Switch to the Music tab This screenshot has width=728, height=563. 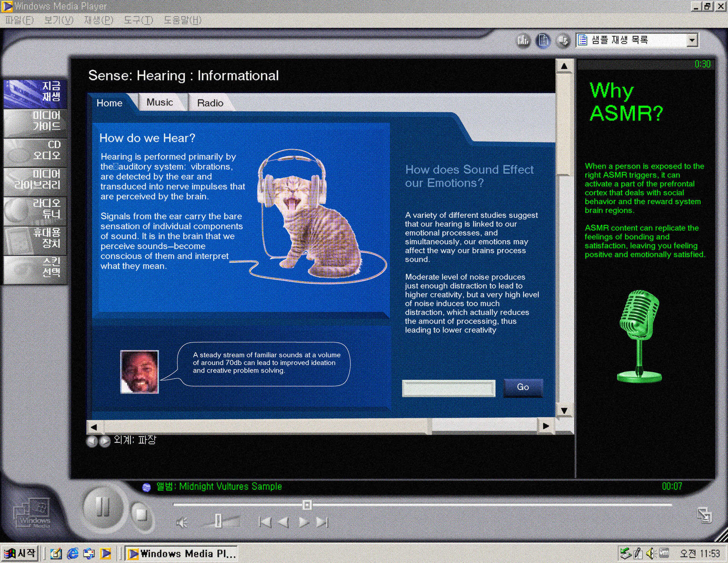(160, 102)
